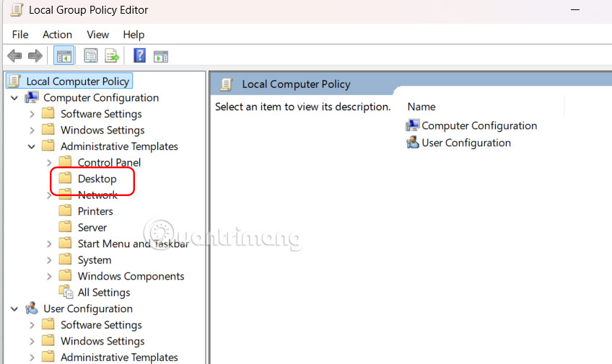Expand the Start Menu and Taskbar folder
This screenshot has width=612, height=364.
pyautogui.click(x=49, y=244)
